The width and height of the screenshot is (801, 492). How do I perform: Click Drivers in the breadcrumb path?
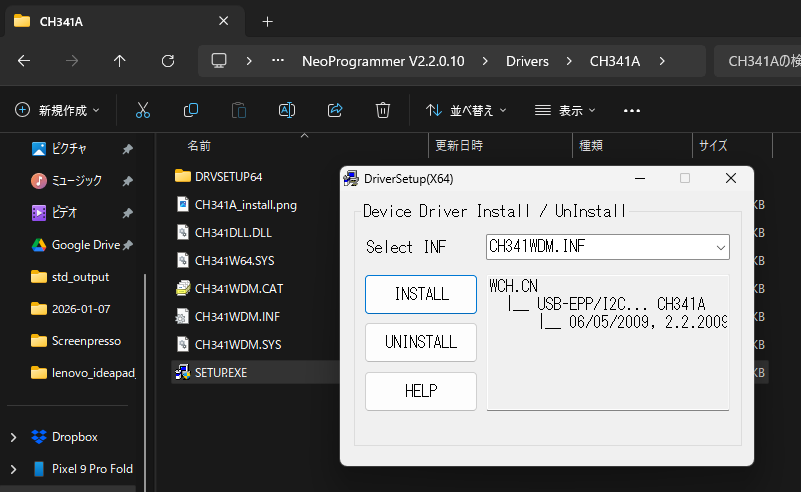[x=526, y=61]
